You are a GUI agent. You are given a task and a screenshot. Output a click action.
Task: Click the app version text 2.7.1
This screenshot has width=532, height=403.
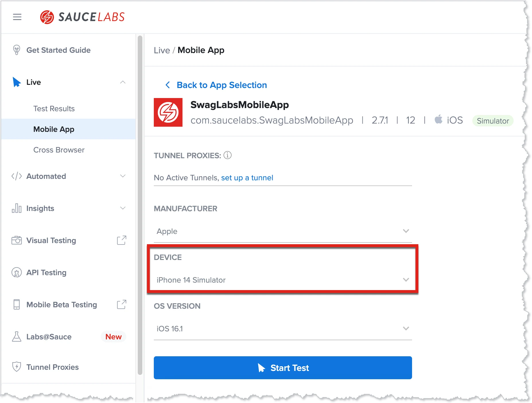tap(380, 120)
